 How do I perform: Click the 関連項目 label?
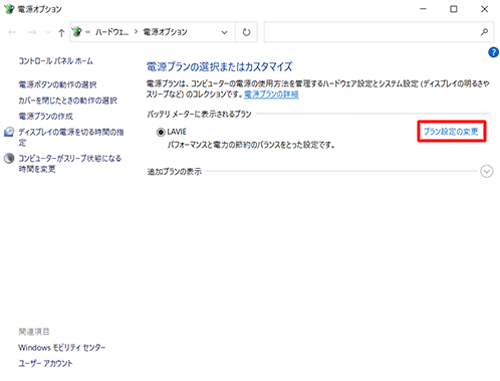[34, 332]
